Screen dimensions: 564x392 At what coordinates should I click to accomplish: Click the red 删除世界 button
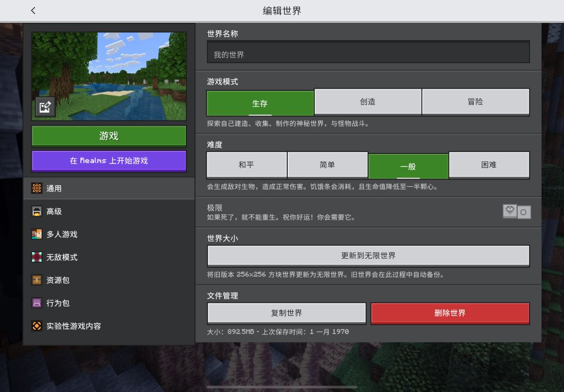450,313
